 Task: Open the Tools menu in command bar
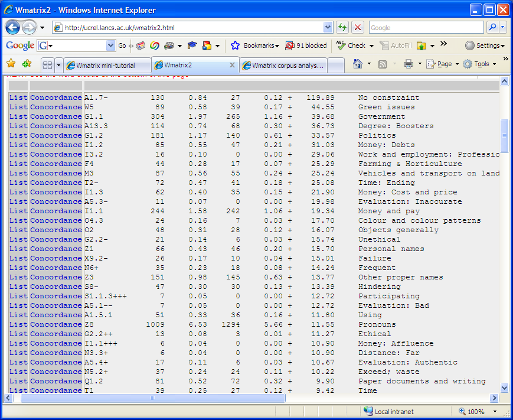[477, 64]
